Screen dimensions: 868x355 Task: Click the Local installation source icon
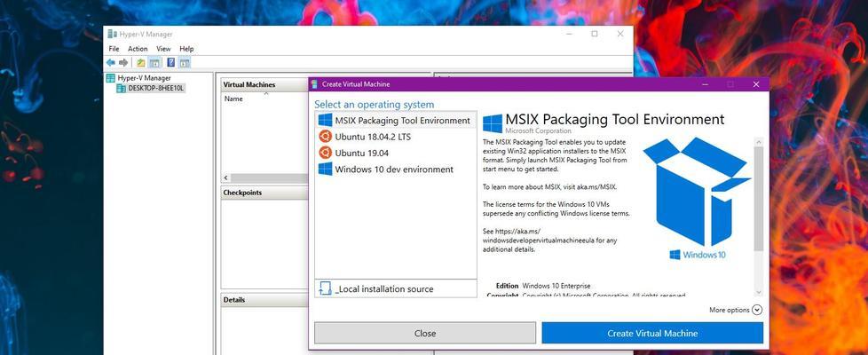click(x=325, y=288)
